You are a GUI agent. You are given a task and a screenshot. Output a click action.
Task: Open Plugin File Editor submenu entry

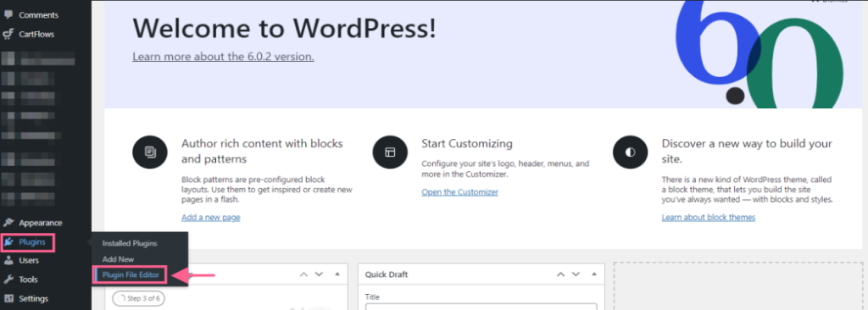131,274
